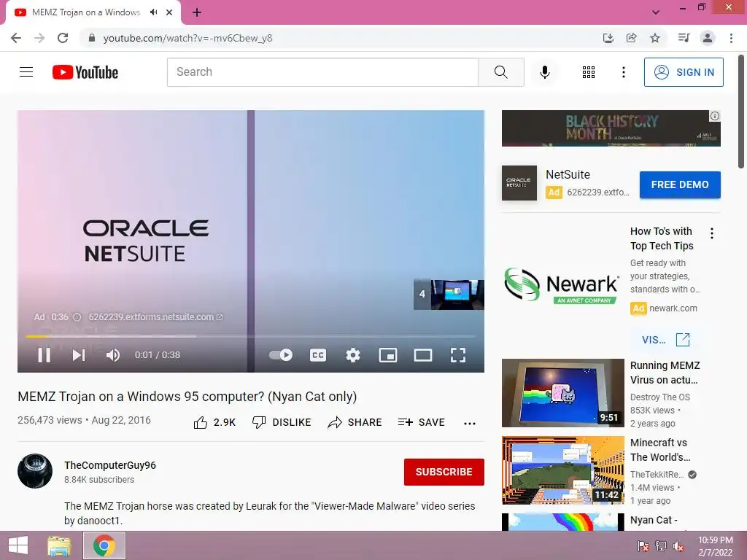
Task: Go to the YouTube home logo
Action: coord(85,72)
